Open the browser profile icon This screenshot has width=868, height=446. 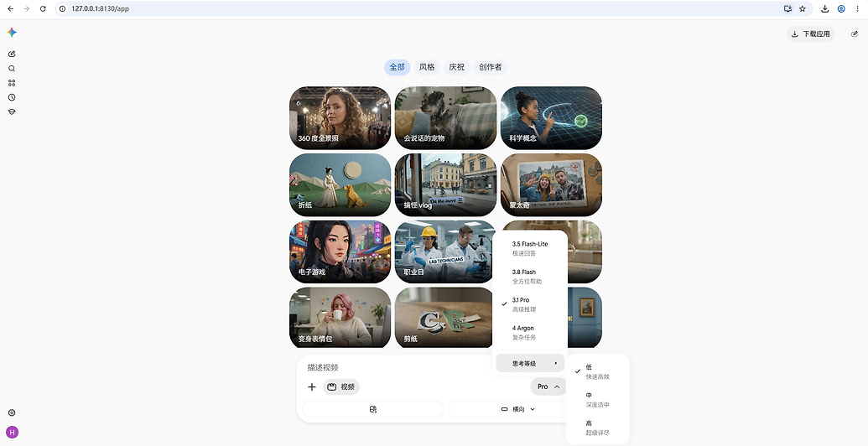pos(841,9)
